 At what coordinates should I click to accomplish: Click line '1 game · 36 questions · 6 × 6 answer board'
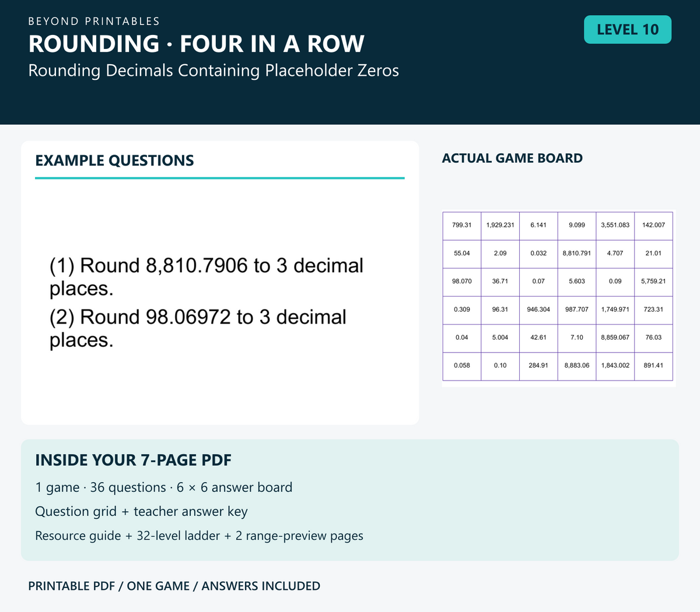click(164, 487)
